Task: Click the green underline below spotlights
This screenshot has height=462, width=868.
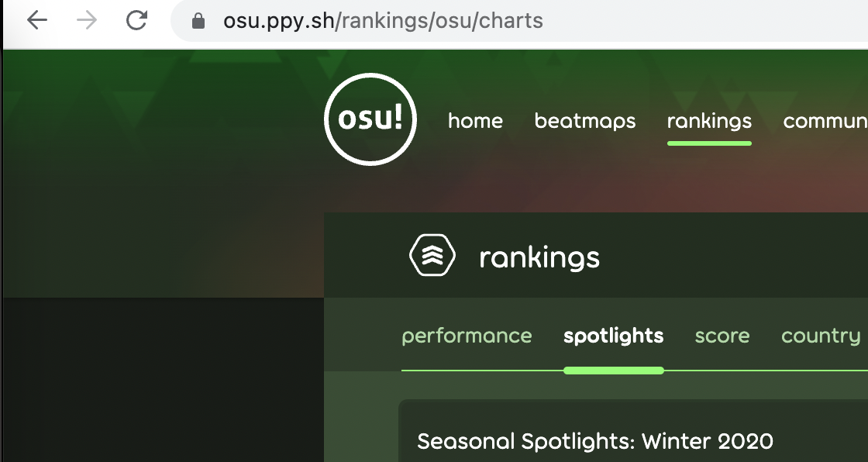Action: coord(613,371)
